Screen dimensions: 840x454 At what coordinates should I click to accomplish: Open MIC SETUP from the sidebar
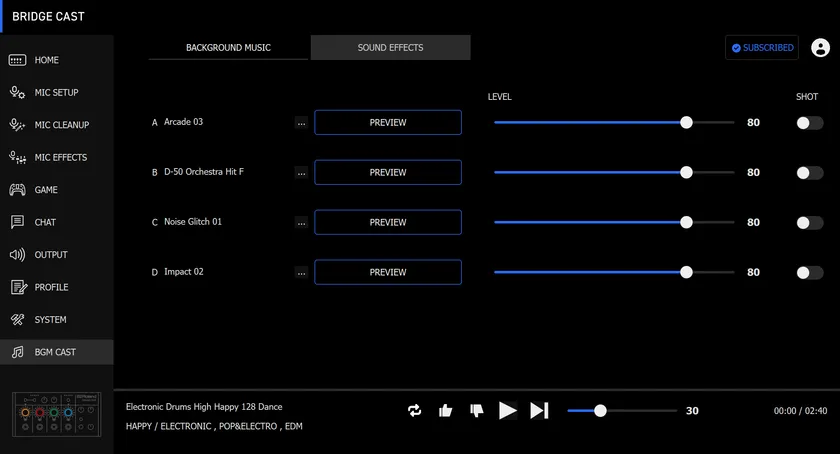(56, 93)
